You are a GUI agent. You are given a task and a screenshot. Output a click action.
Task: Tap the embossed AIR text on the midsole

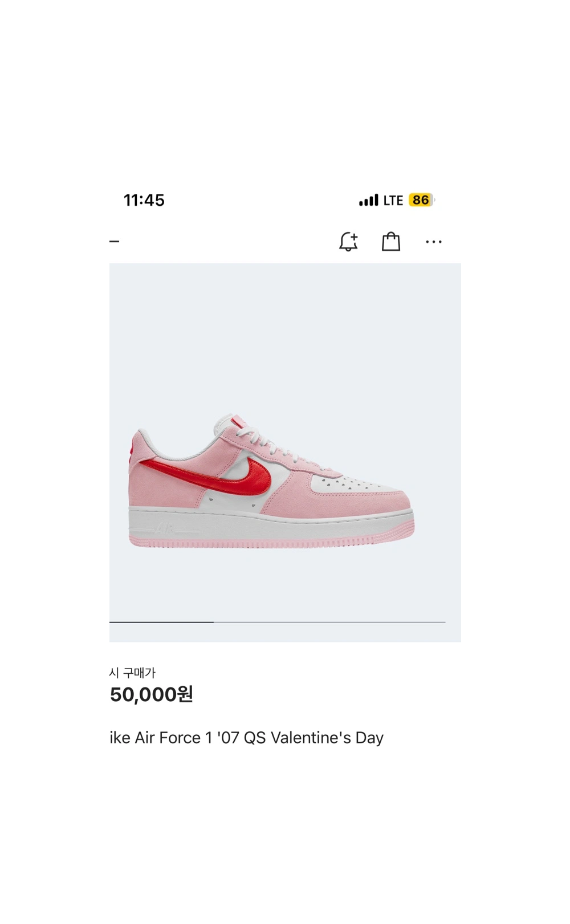[164, 527]
